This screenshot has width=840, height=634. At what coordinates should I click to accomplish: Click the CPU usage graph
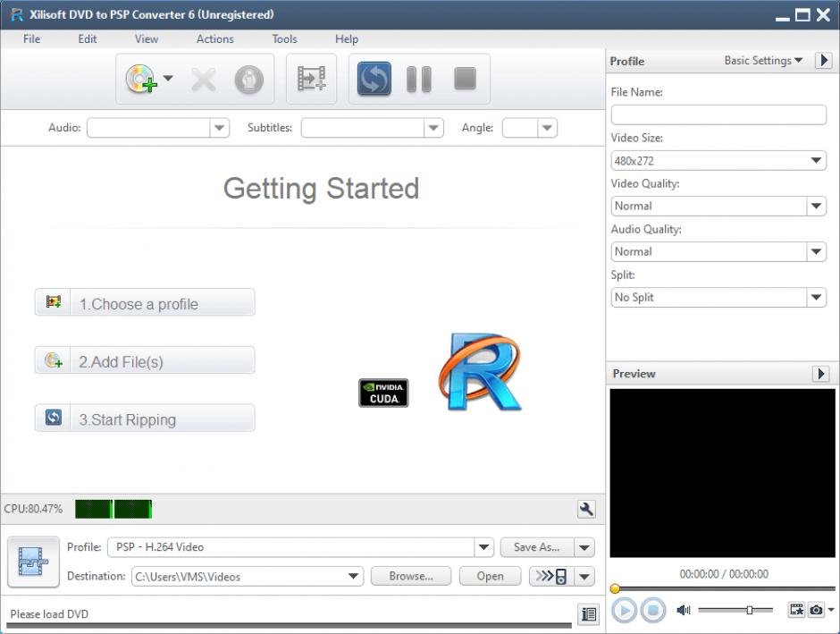(x=113, y=509)
